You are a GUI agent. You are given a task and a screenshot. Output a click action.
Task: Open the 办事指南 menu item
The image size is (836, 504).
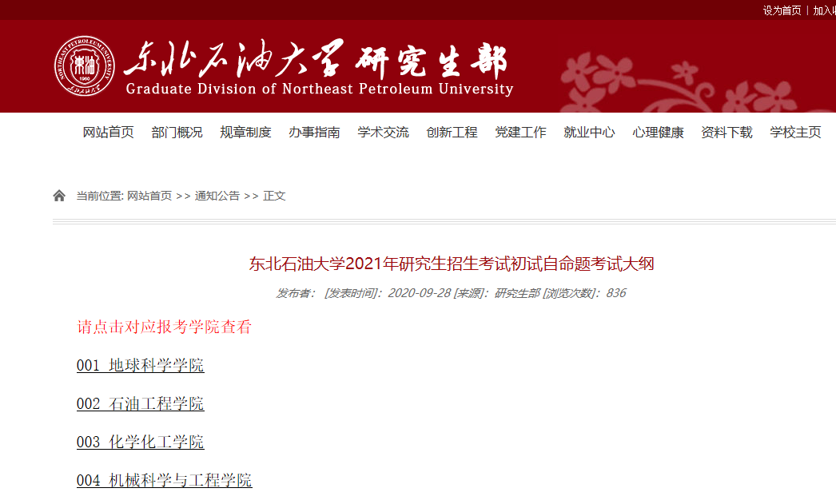pos(314,133)
